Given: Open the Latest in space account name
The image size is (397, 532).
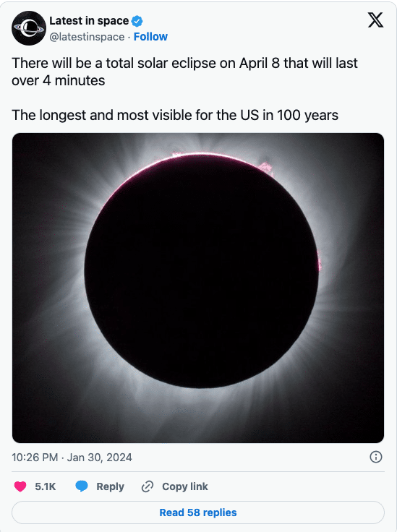Looking at the screenshot, I should pyautogui.click(x=89, y=21).
